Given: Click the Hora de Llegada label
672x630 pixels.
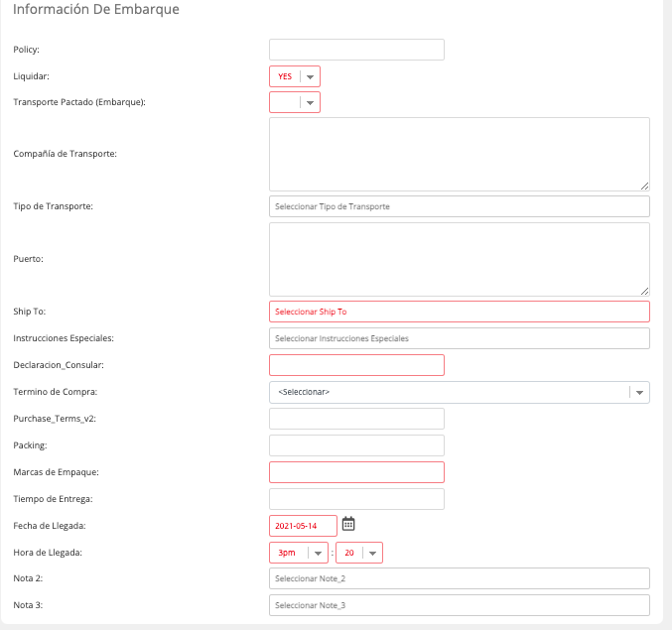Looking at the screenshot, I should tap(48, 553).
